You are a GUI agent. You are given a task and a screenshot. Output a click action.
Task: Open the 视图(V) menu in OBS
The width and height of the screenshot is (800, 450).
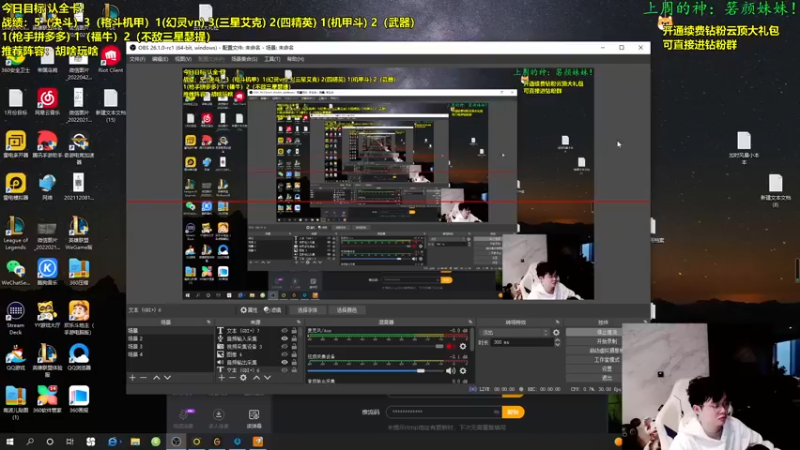(x=183, y=59)
